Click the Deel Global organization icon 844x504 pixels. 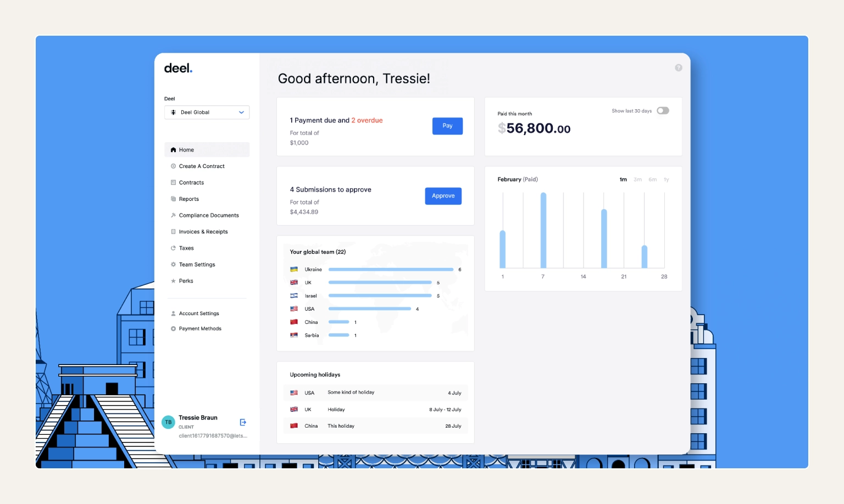[x=174, y=113]
